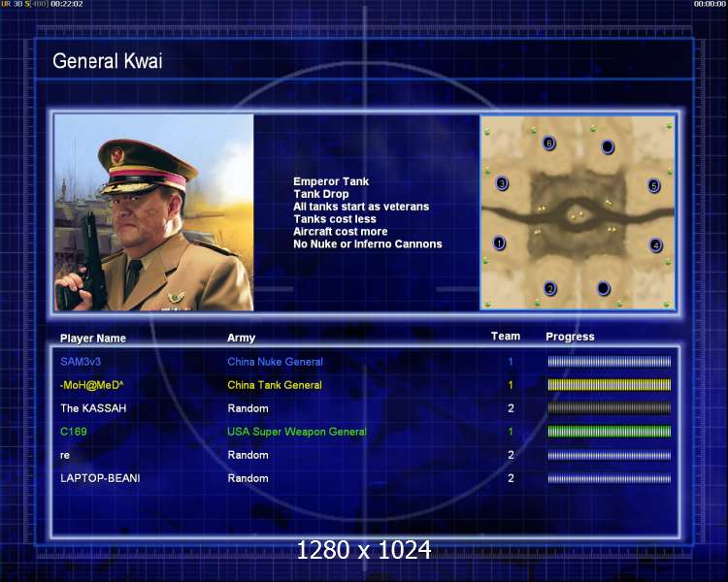Click start position 2 on the minimap
Screen dimensions: 728x582
click(x=550, y=289)
